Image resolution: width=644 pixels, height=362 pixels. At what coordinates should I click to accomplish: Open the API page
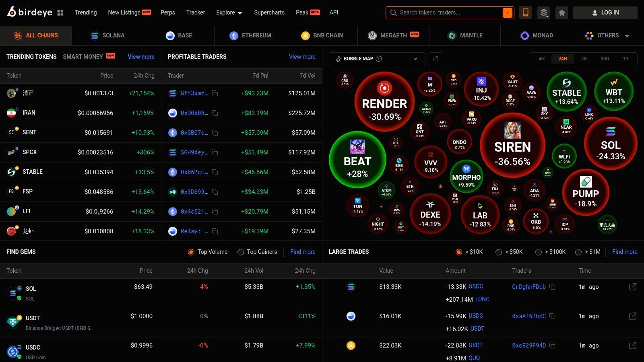tap(334, 12)
